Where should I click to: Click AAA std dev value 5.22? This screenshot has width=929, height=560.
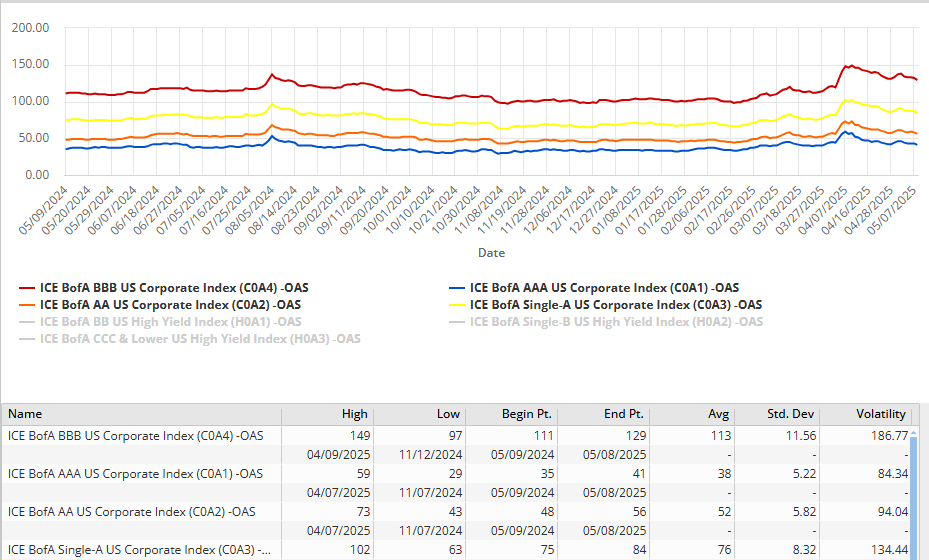(804, 473)
